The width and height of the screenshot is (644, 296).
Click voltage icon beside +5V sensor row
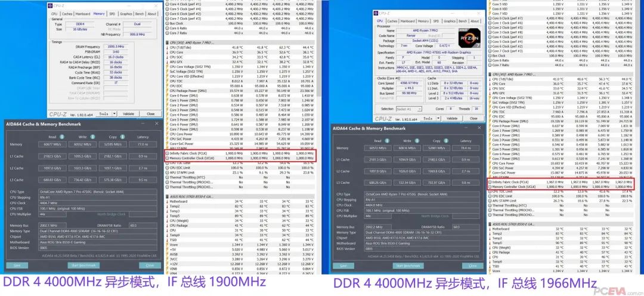pos(167,249)
